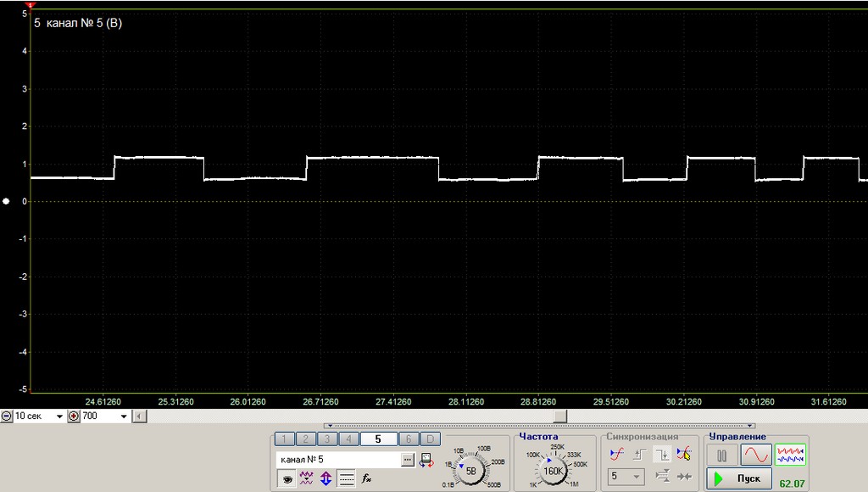The image size is (868, 492).
Task: Edit the channel name field 'канал № 5'
Action: 338,459
